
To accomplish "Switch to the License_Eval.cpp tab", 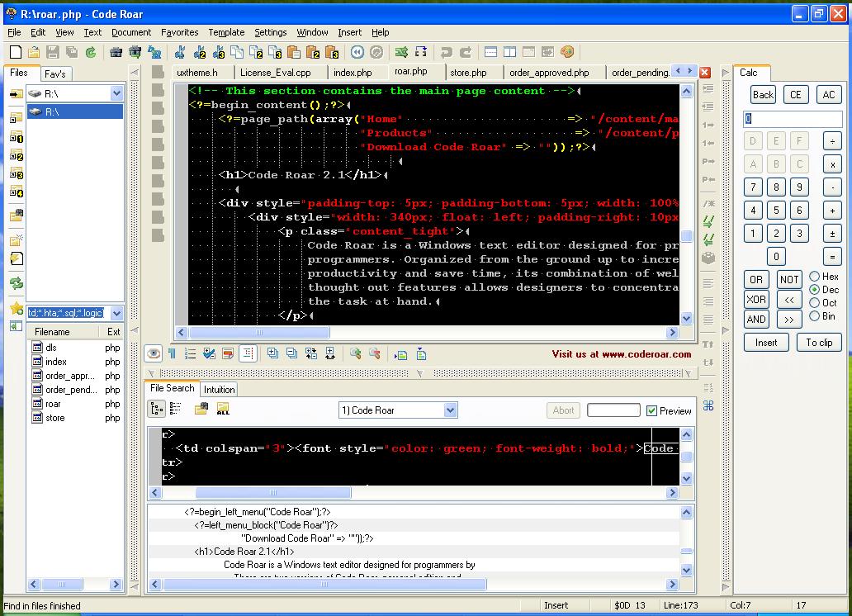I will [276, 73].
